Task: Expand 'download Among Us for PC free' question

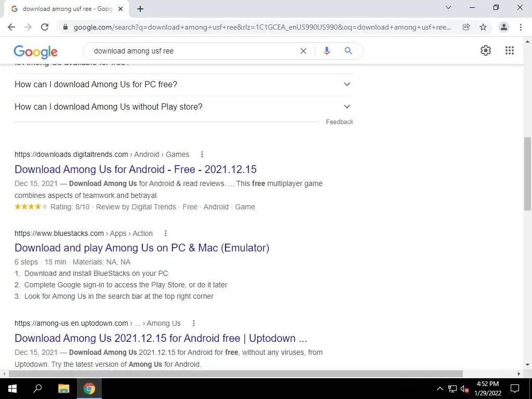Action: click(183, 85)
